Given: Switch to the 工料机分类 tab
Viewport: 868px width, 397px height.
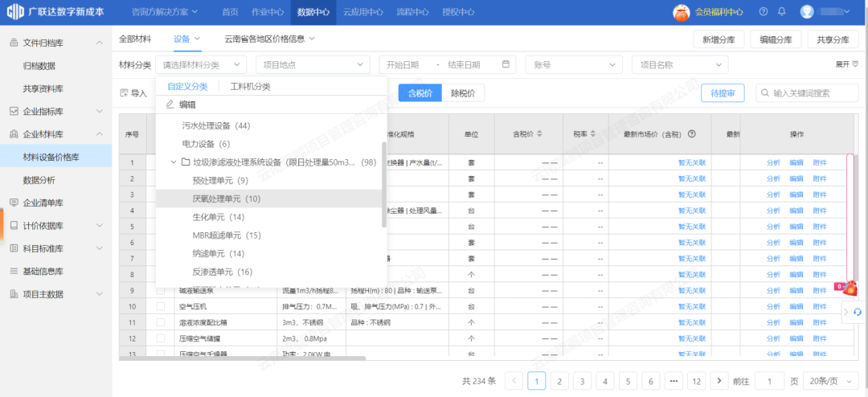Looking at the screenshot, I should pos(250,87).
